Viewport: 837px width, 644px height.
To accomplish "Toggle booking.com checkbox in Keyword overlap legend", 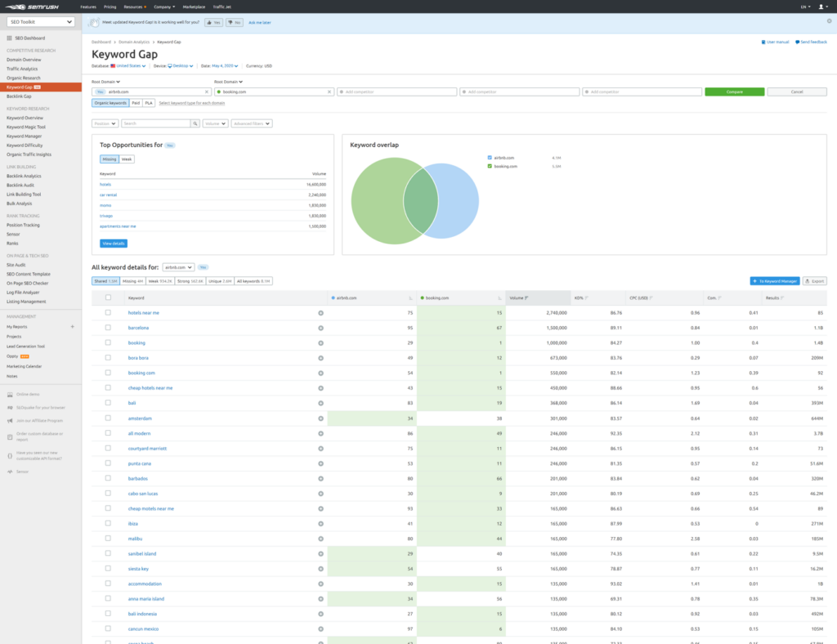I will pyautogui.click(x=490, y=166).
